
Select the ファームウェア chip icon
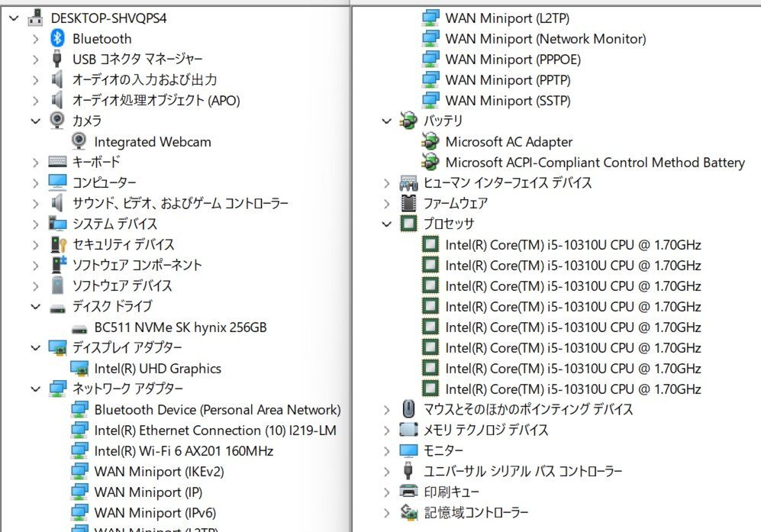point(408,203)
